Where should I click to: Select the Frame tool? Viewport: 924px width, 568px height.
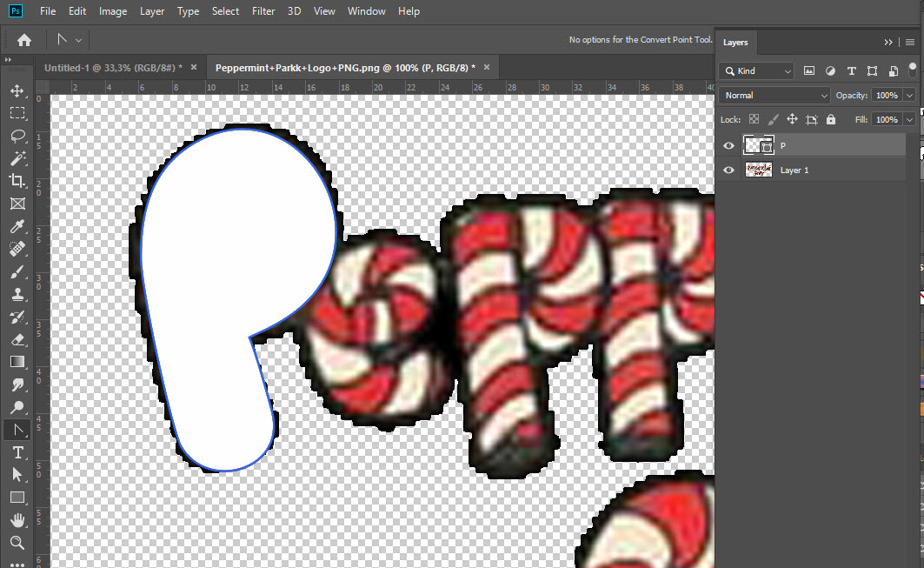pyautogui.click(x=17, y=204)
